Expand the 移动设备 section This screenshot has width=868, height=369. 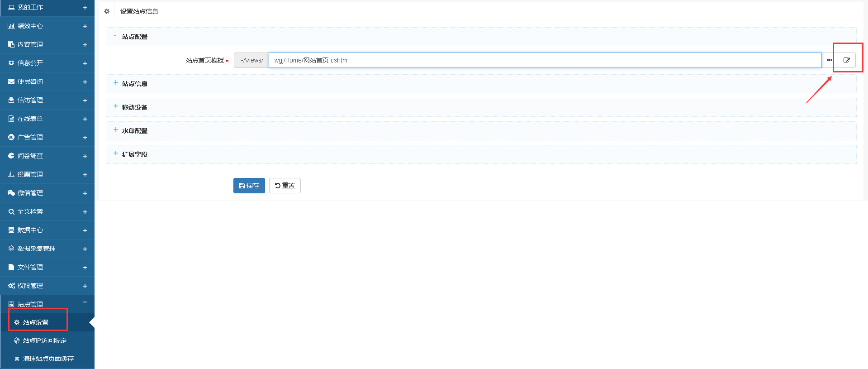click(x=134, y=107)
